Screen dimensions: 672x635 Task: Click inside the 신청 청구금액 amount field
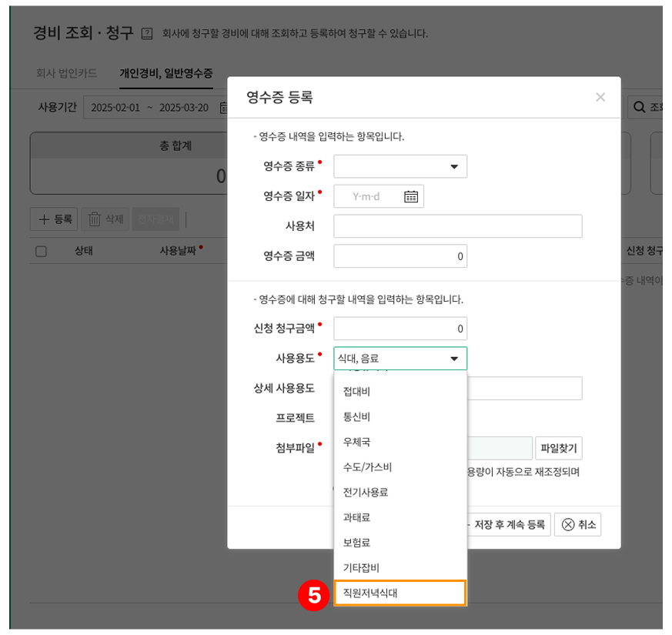(x=400, y=329)
